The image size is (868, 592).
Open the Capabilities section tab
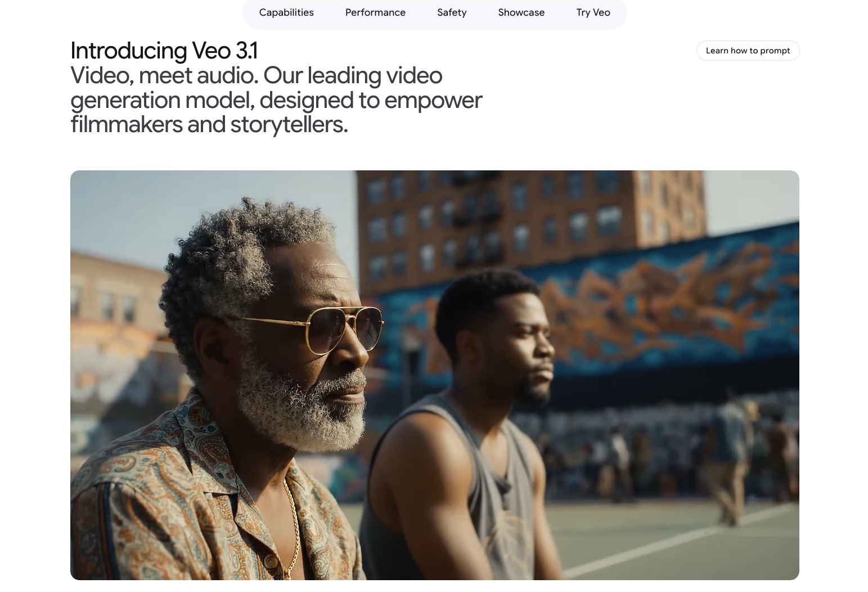[x=286, y=12]
